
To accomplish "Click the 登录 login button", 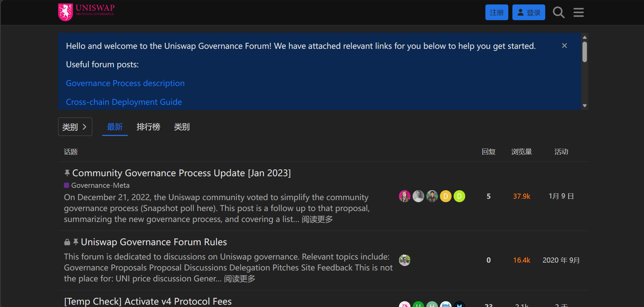I will click(528, 12).
